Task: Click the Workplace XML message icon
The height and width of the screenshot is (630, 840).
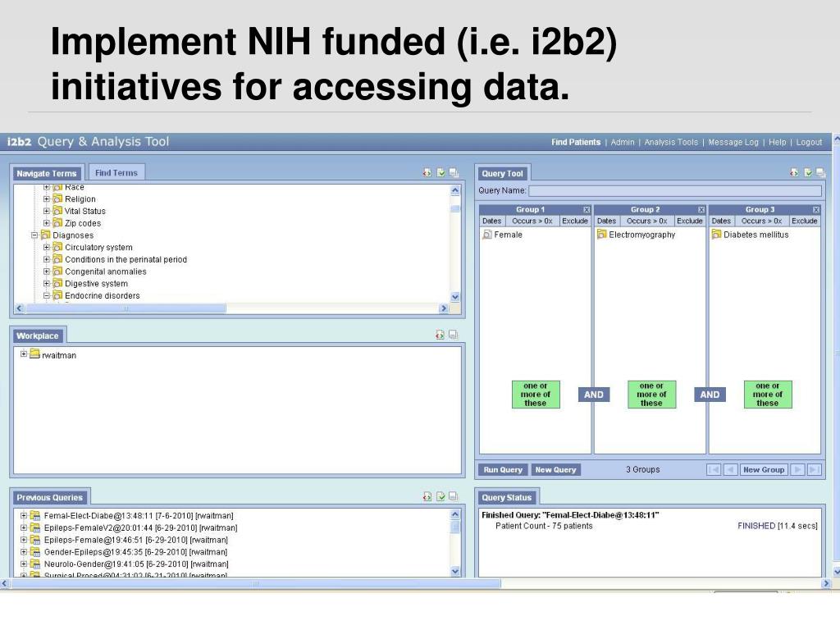Action: pos(440,335)
